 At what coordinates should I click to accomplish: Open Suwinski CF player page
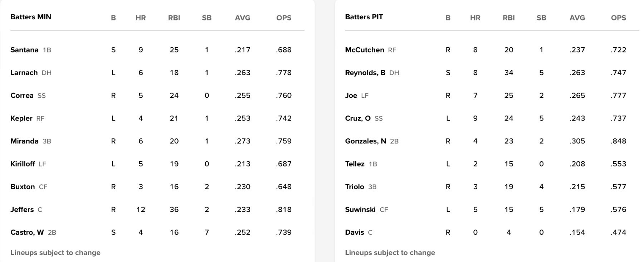tap(360, 210)
